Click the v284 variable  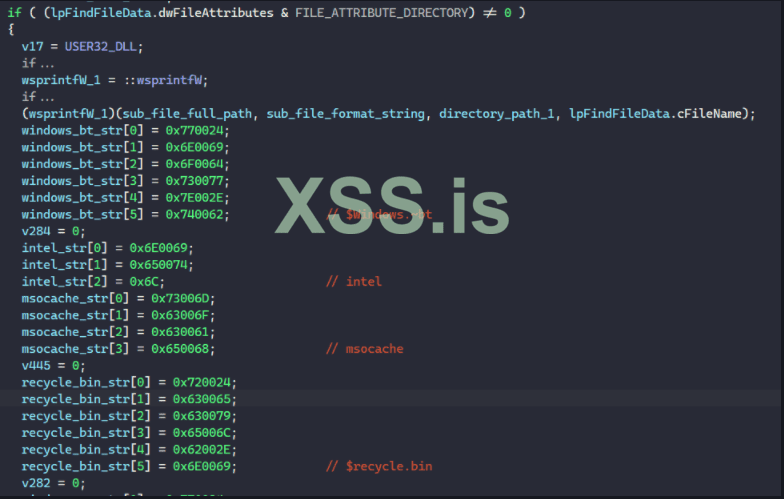36,232
